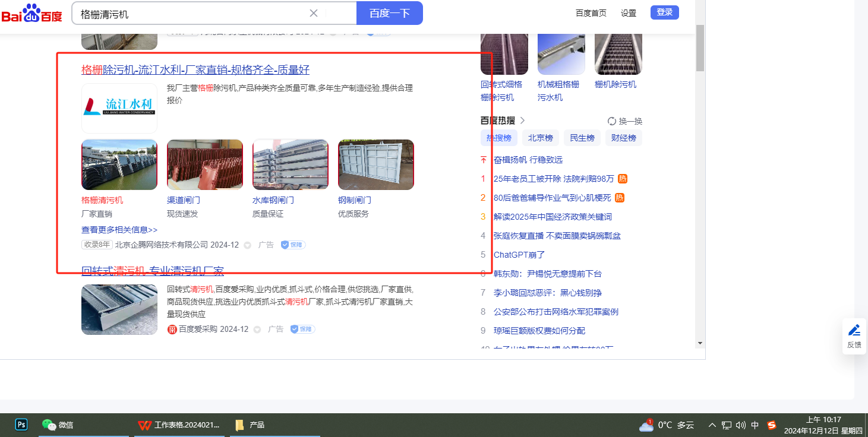Screen dimensions: 868x437
Task: Open hot search 琼瑶巨额版权费如何分配
Action: [x=539, y=331]
